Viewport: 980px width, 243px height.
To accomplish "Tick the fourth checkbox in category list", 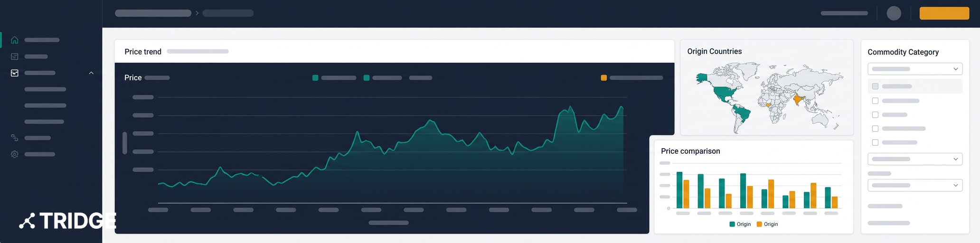I will pyautogui.click(x=875, y=129).
